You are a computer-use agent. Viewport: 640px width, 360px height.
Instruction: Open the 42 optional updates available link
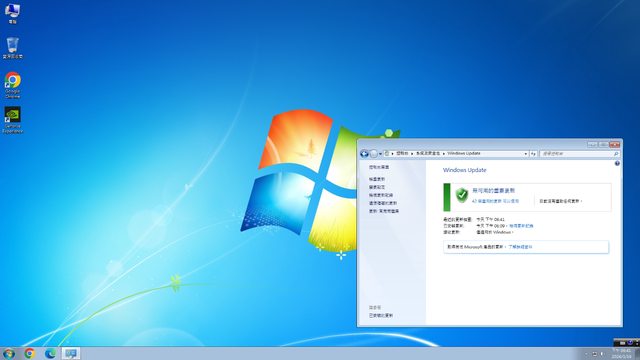tap(496, 201)
